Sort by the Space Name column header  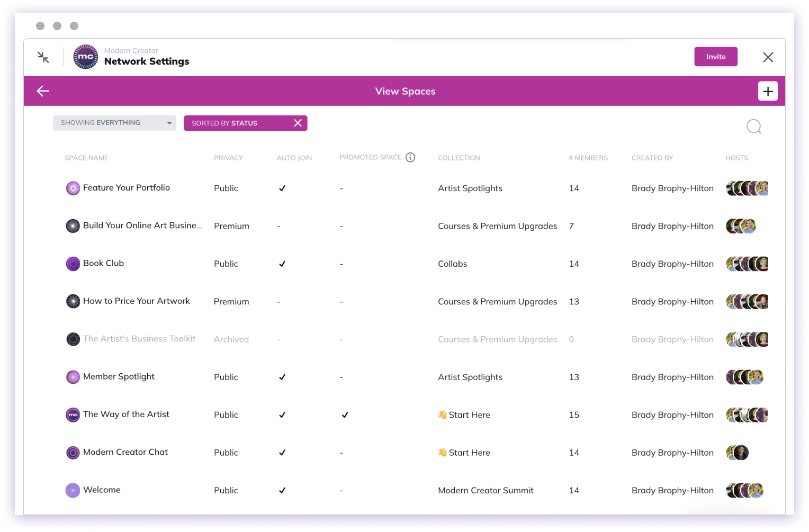(x=86, y=158)
